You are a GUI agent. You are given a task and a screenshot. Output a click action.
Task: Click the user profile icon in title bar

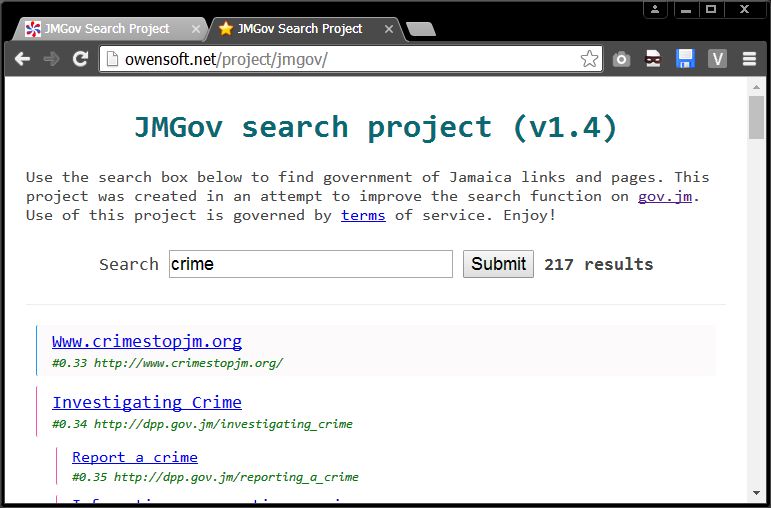point(655,9)
